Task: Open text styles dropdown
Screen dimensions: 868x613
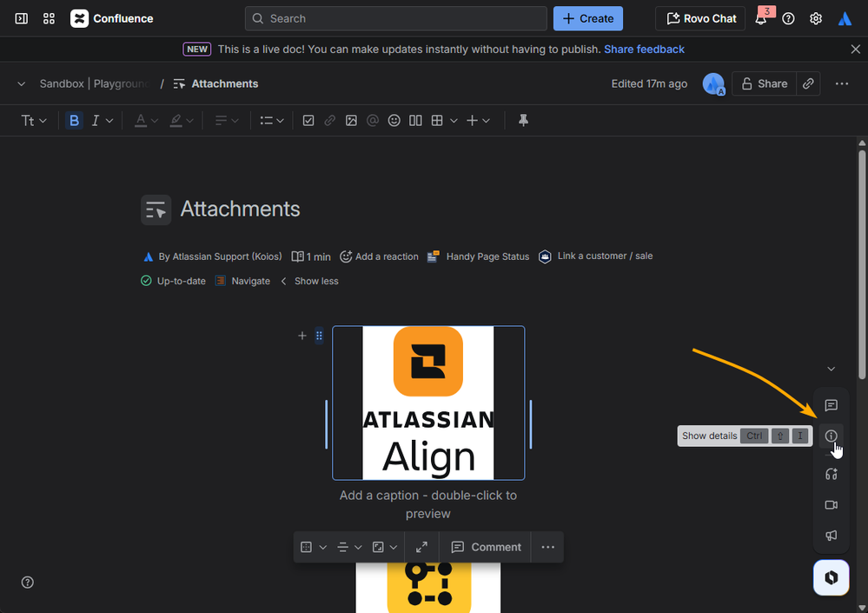Action: 33,120
